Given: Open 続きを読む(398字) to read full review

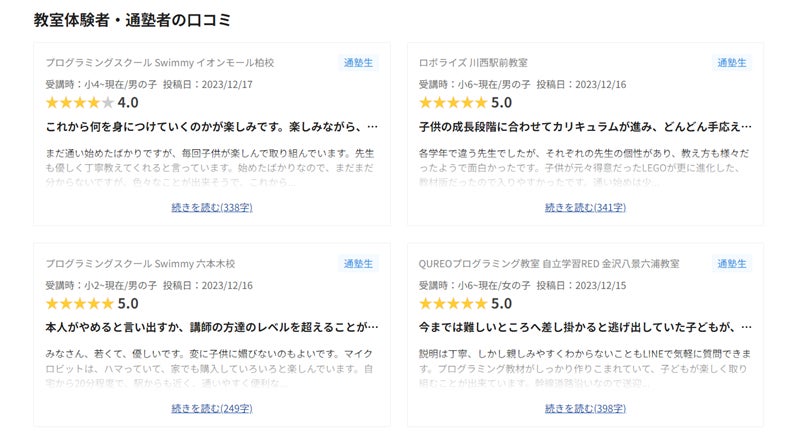Looking at the screenshot, I should [x=585, y=408].
